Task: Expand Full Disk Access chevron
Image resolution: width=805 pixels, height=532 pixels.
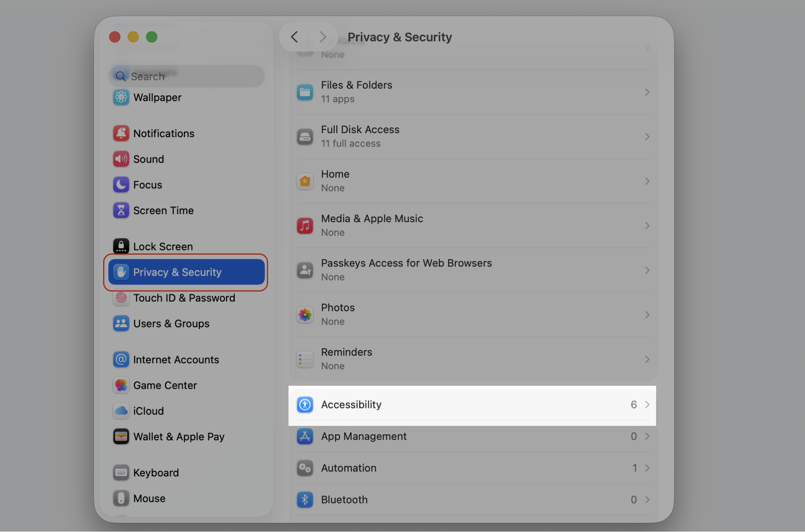Action: [x=647, y=137]
